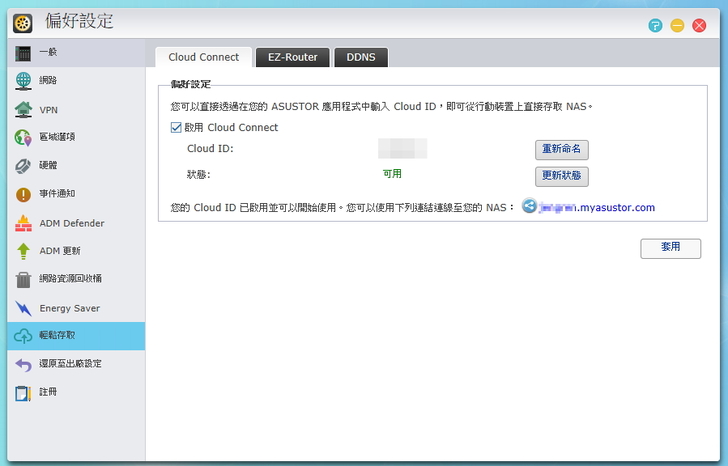Select the 網路資源回收桶 label
728x466 pixels.
[x=71, y=278]
